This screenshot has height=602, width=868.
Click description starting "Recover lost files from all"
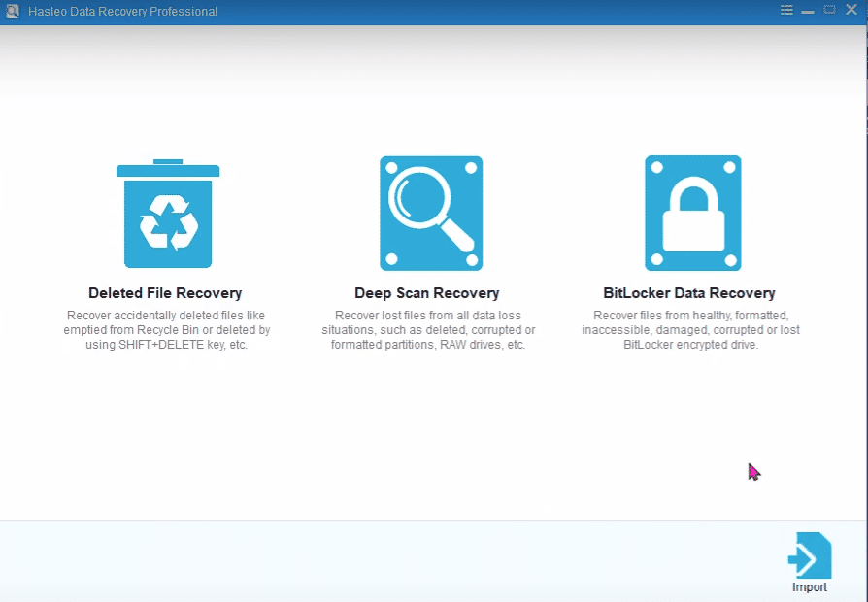click(x=428, y=329)
